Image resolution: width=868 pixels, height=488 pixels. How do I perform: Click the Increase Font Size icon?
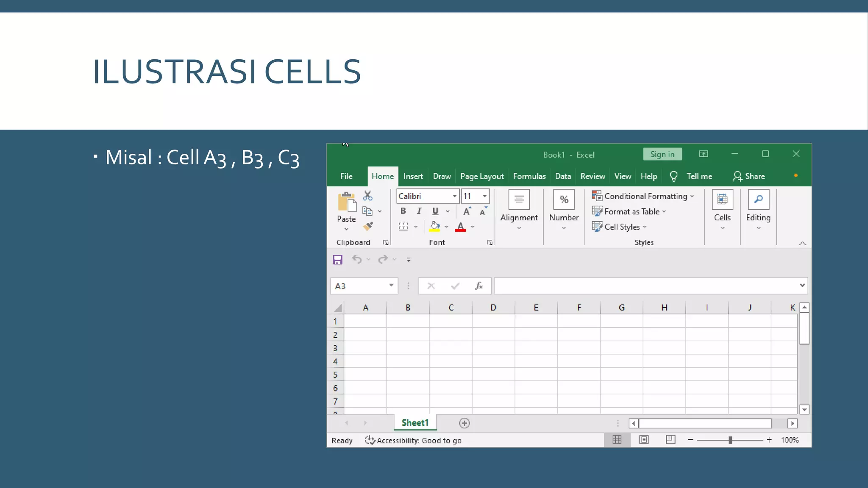click(467, 211)
